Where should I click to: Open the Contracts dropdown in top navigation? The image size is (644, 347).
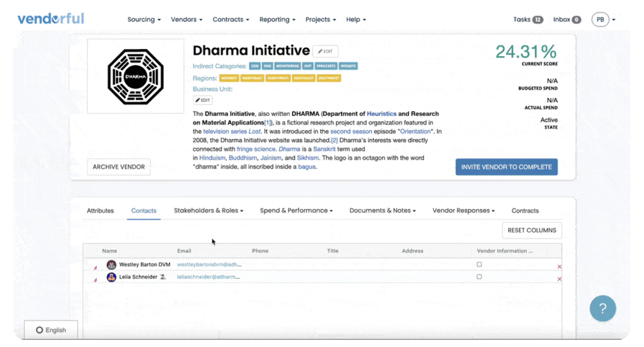click(x=231, y=19)
